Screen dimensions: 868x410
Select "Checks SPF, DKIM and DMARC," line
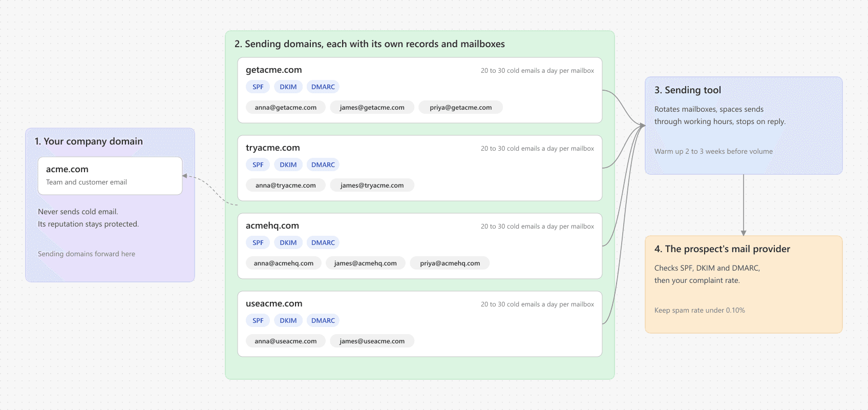tap(707, 268)
